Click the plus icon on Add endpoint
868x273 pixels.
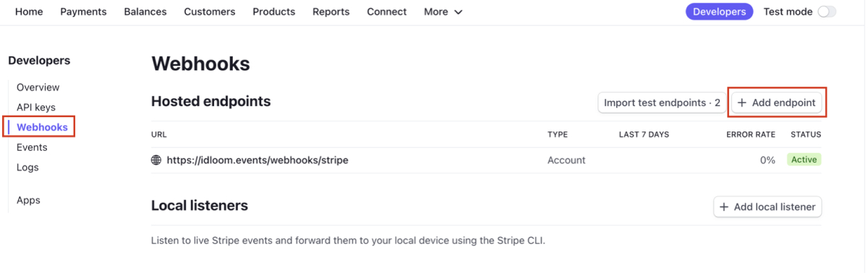point(741,103)
